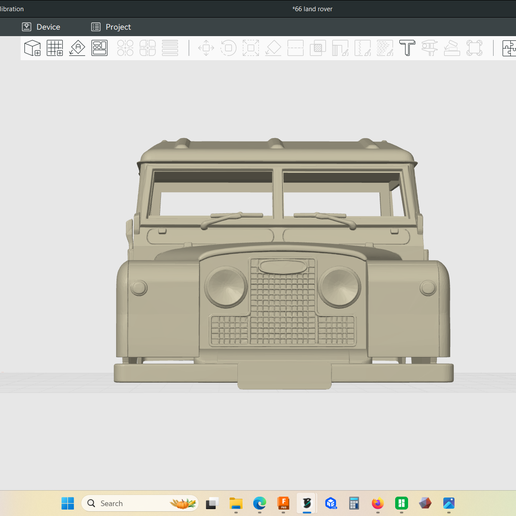This screenshot has height=516, width=516.
Task: Switch to the Device tab
Action: click(41, 27)
